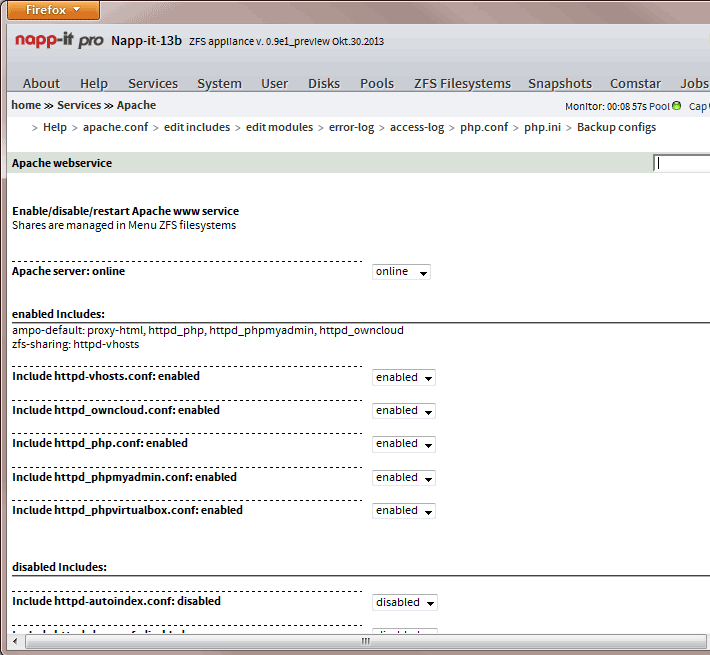Open the Snapshots menu
The image size is (710, 655).
pyautogui.click(x=560, y=84)
